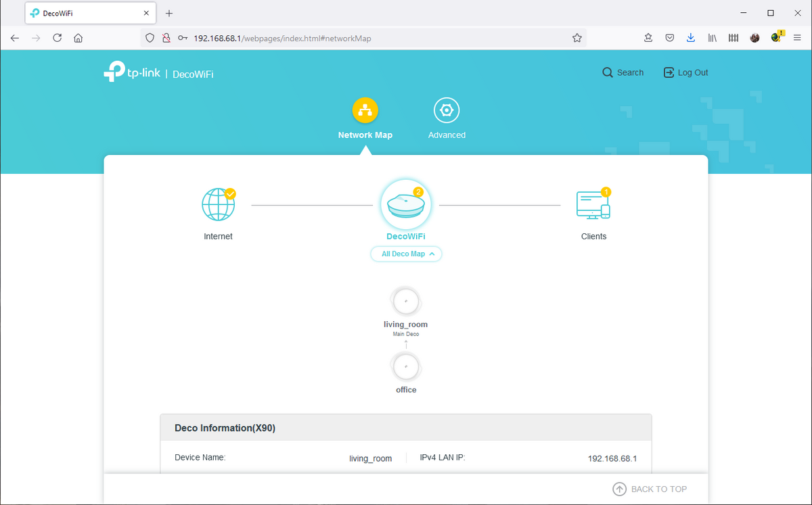Image resolution: width=812 pixels, height=505 pixels.
Task: Click the round brown extension icon
Action: pyautogui.click(x=754, y=39)
